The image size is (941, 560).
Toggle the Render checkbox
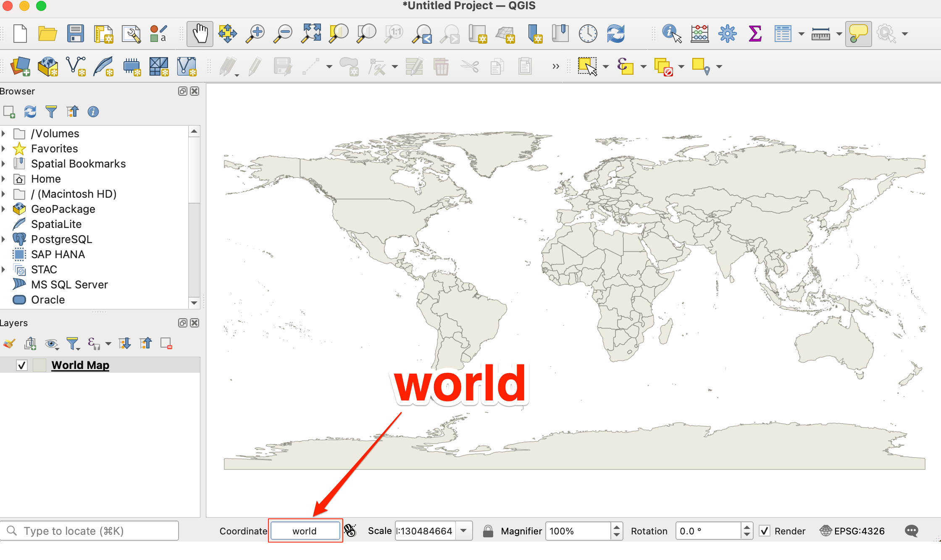coord(765,531)
